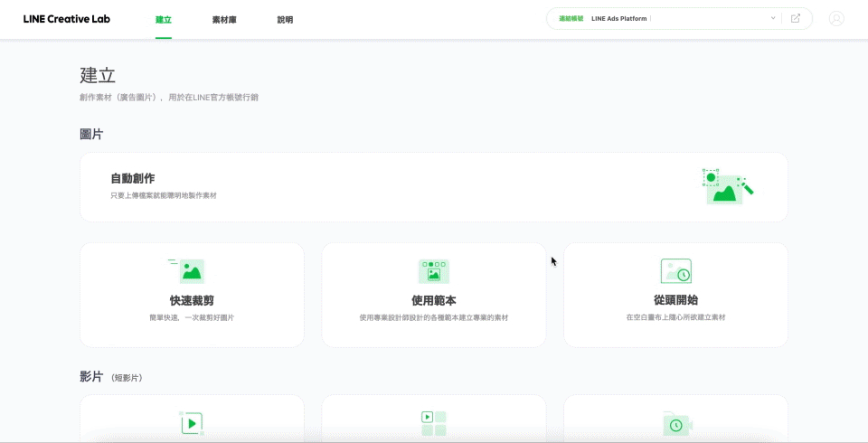Click the 自動創作 image wand icon
868x443 pixels.
click(727, 186)
